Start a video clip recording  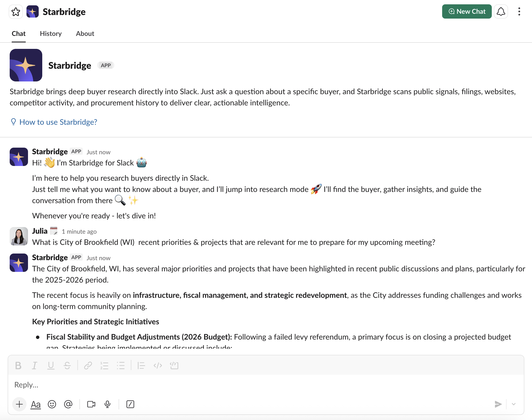pos(91,404)
